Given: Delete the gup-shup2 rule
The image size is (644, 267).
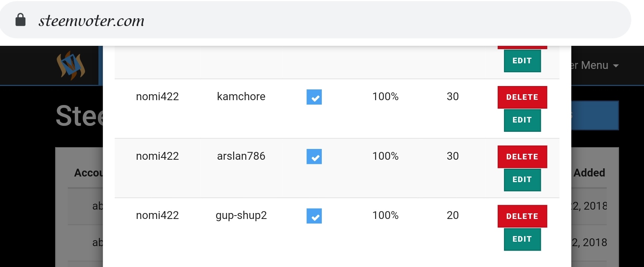Looking at the screenshot, I should click(x=522, y=216).
